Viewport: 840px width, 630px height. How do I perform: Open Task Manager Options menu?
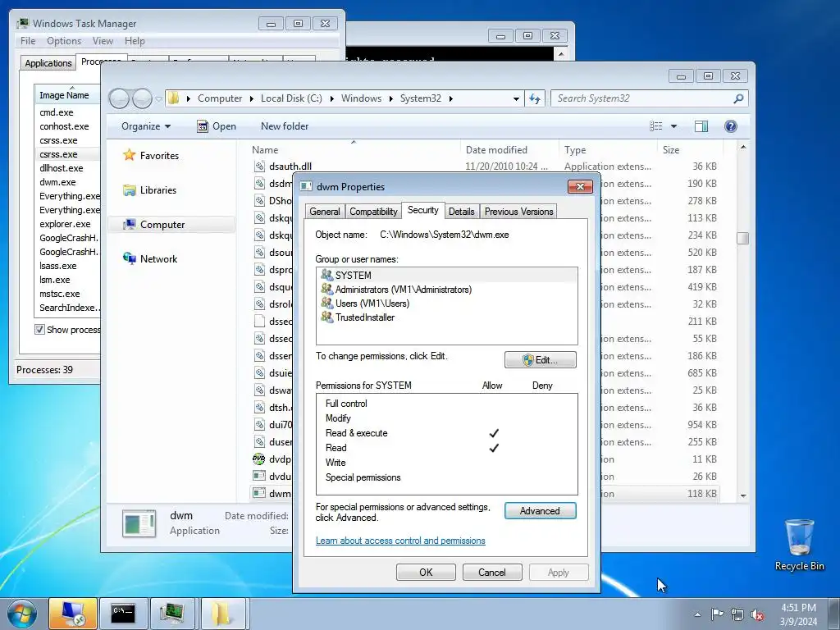[64, 41]
